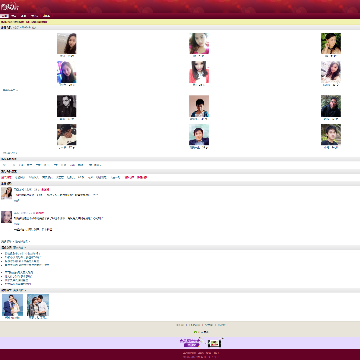
Task: Click the purple badge in the footer
Action: pyautogui.click(x=190, y=343)
